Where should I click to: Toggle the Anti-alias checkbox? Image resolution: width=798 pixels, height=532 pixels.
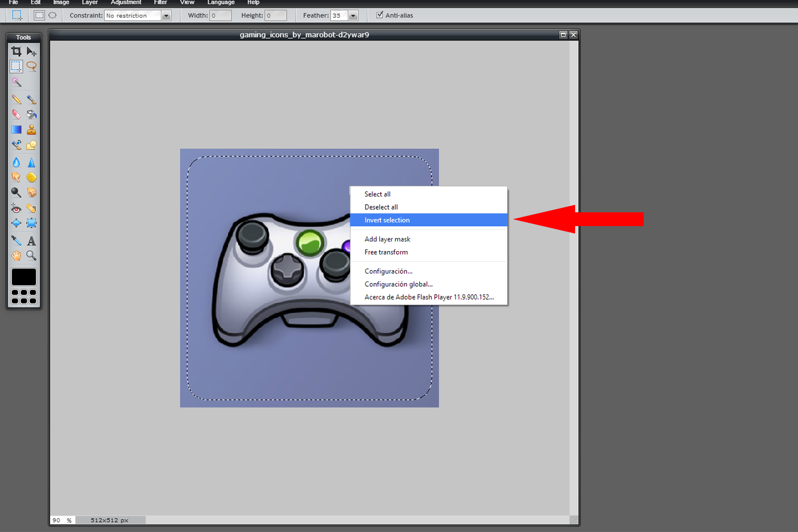pos(380,15)
